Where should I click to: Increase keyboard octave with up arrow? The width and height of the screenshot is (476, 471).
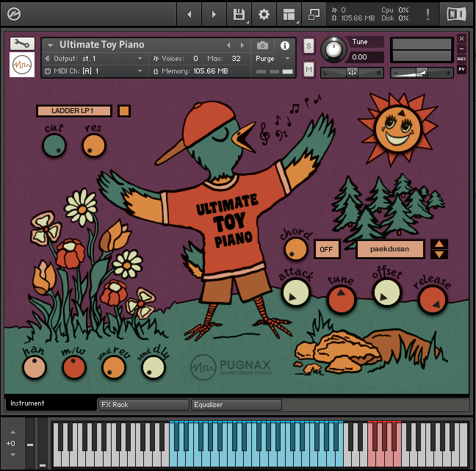tap(12, 432)
